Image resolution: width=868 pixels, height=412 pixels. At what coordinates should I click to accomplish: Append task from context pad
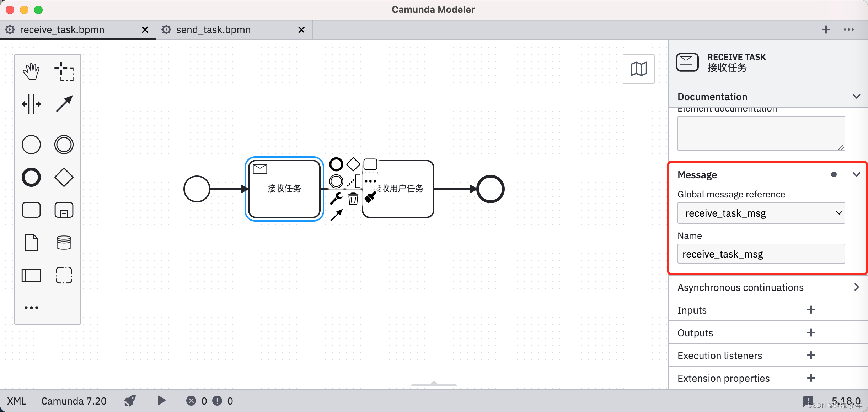pos(370,164)
